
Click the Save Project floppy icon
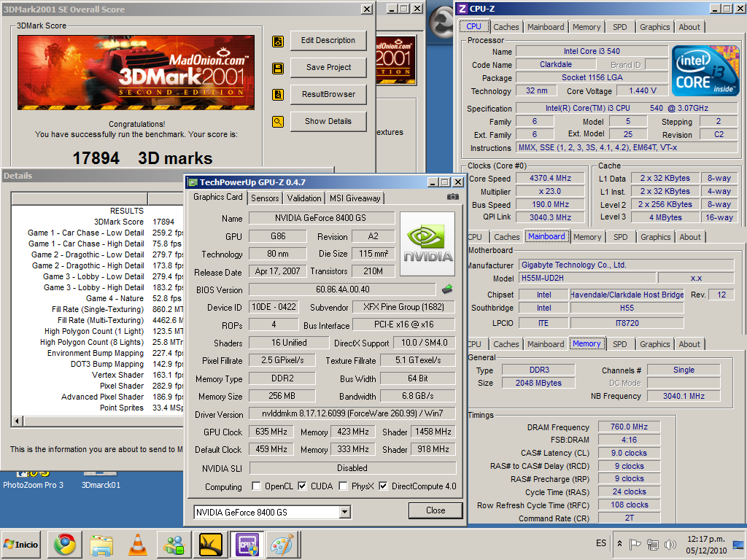278,68
